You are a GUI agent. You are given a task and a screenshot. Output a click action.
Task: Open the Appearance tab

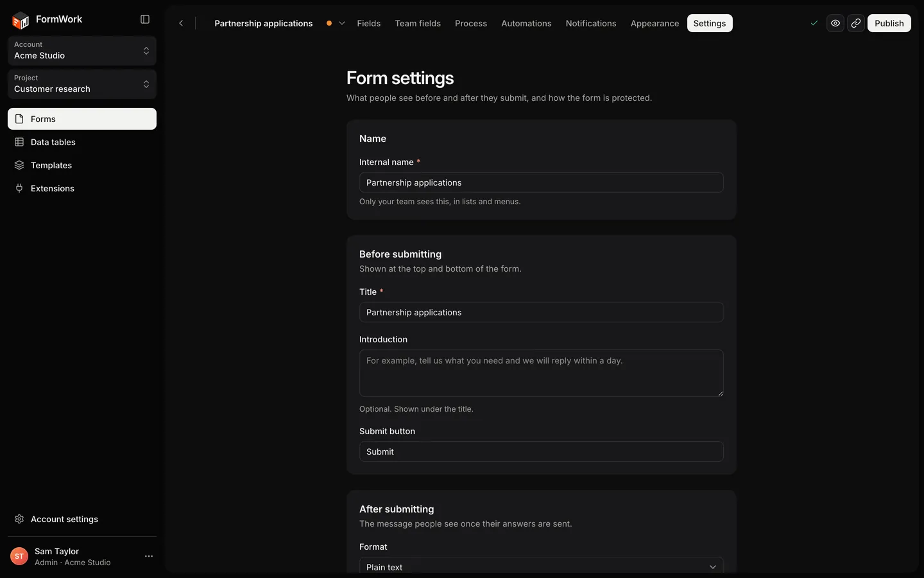coord(654,23)
